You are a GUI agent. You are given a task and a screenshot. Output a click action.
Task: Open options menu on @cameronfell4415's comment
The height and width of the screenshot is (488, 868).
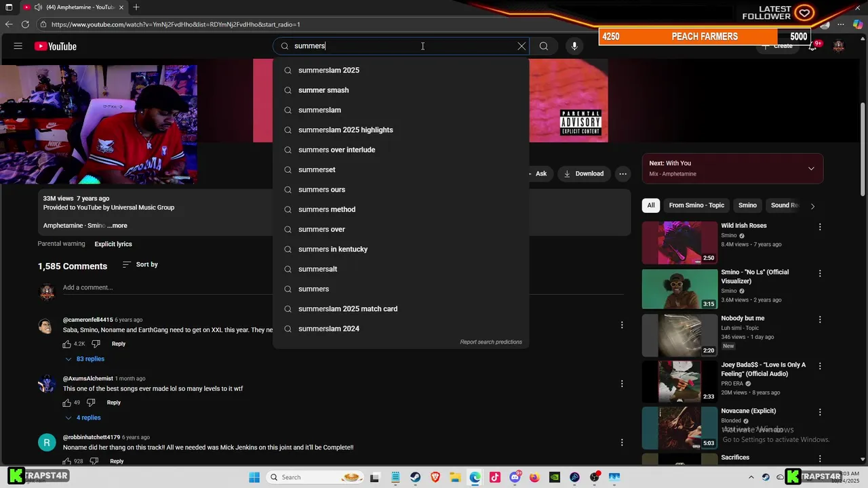click(x=622, y=325)
